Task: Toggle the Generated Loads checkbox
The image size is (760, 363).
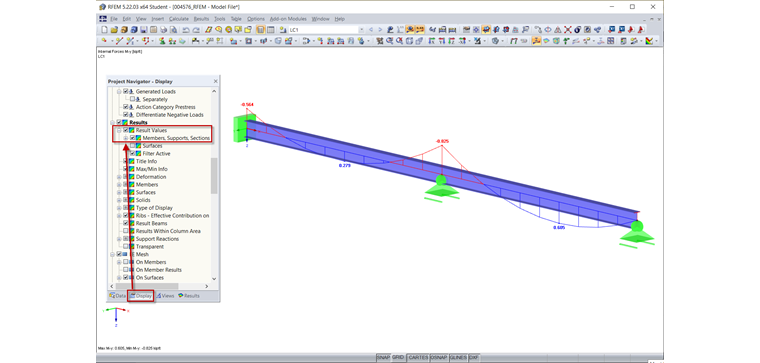Action: click(126, 91)
